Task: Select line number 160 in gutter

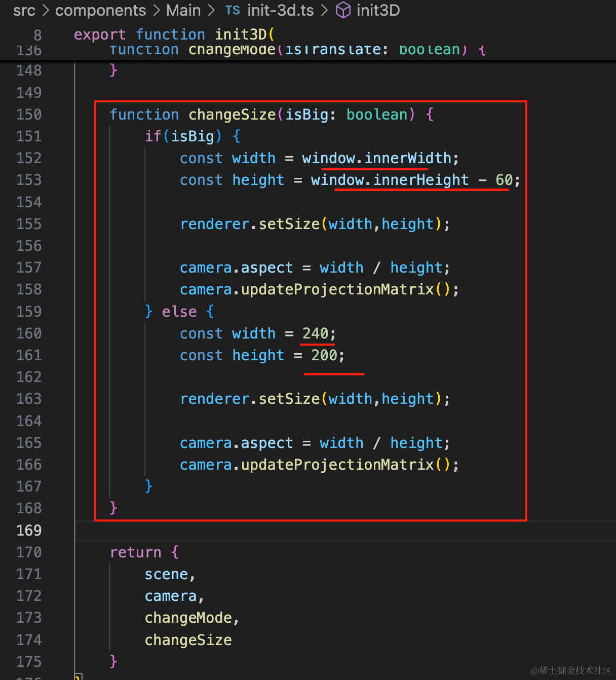Action: (x=29, y=333)
